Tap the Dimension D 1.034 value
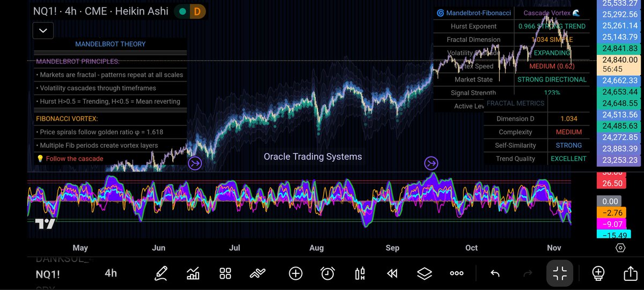 (568, 119)
